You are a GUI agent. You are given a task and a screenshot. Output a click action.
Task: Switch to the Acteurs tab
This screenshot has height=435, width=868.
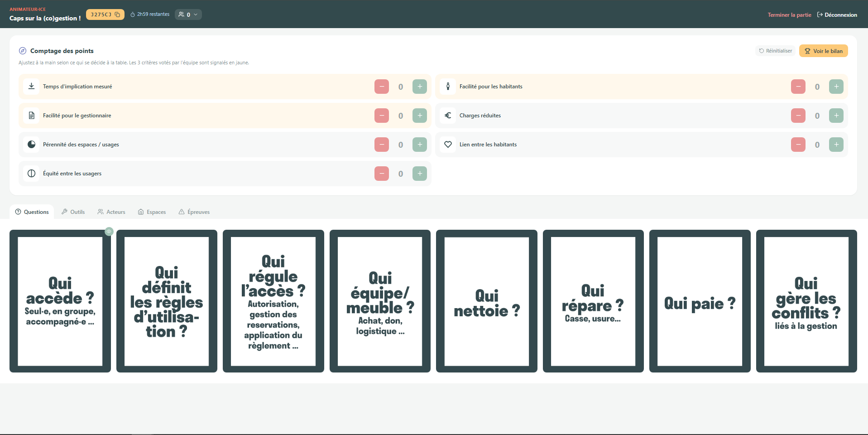(x=111, y=212)
